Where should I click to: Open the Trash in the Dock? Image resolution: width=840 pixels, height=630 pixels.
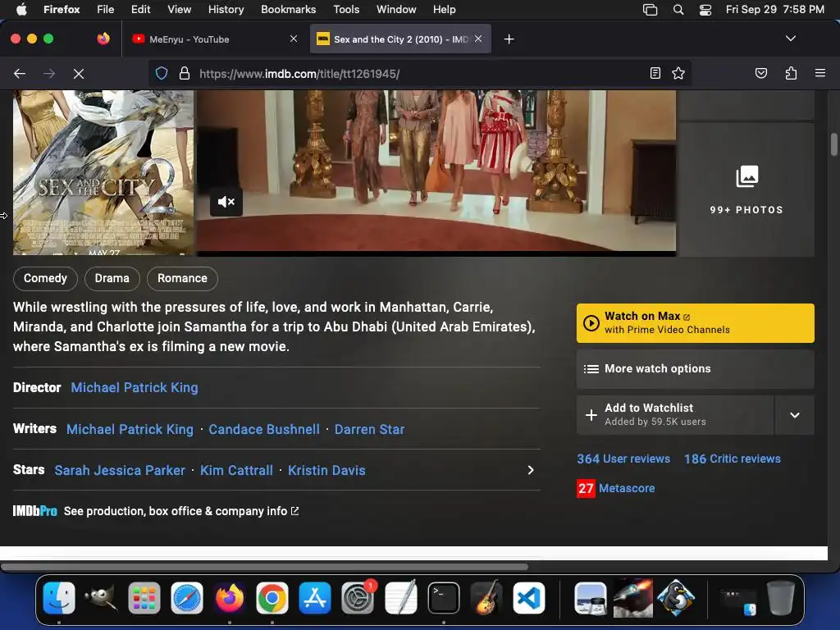point(781,598)
